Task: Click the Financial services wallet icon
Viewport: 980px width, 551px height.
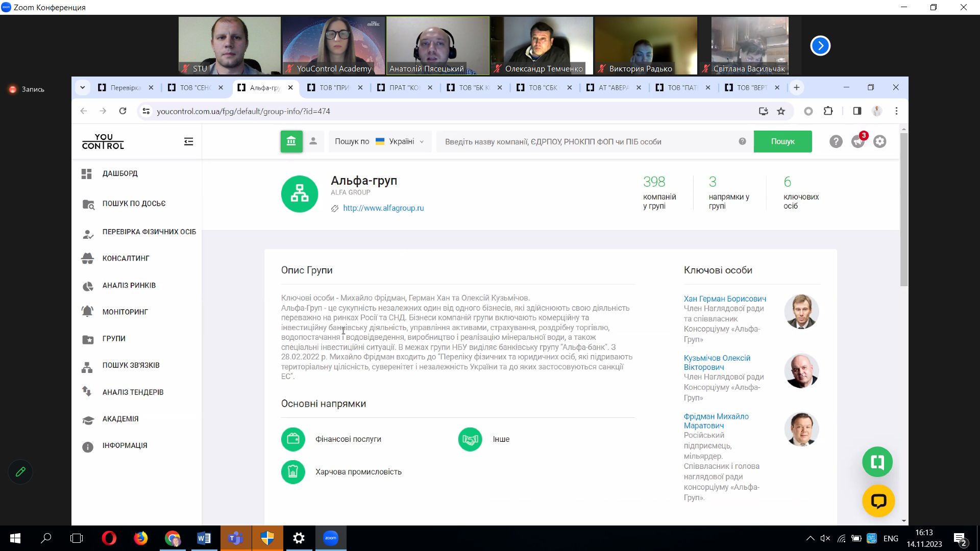Action: pyautogui.click(x=293, y=439)
